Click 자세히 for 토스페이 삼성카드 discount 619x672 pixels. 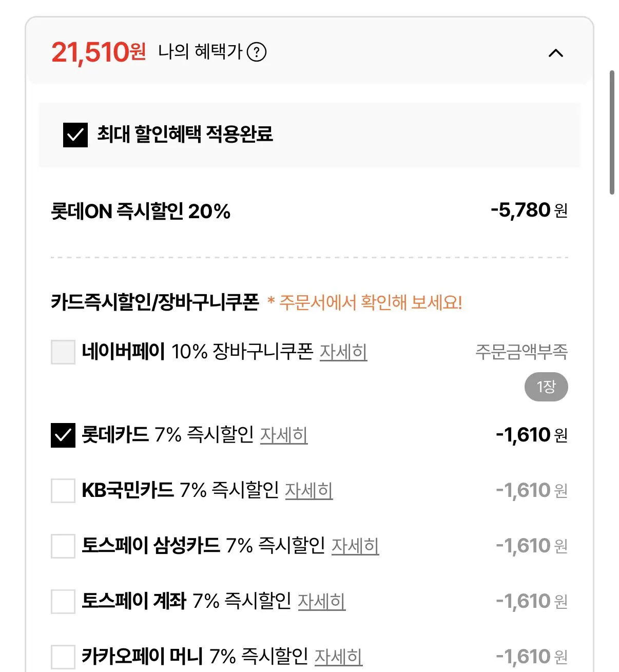355,546
